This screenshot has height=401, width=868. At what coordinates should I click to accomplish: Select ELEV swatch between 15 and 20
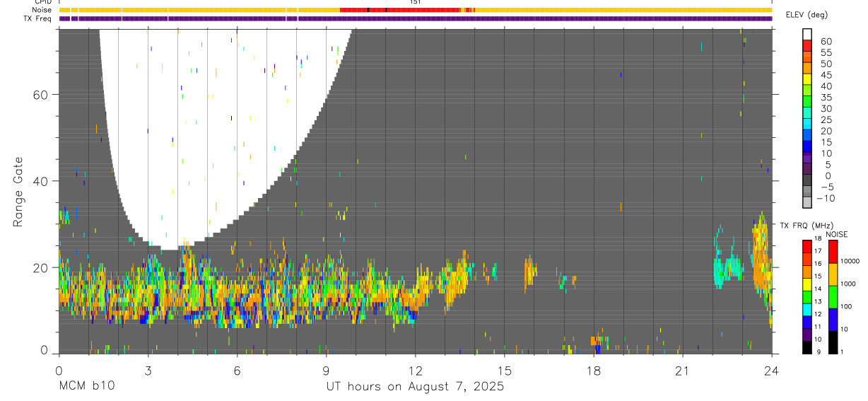(x=807, y=135)
